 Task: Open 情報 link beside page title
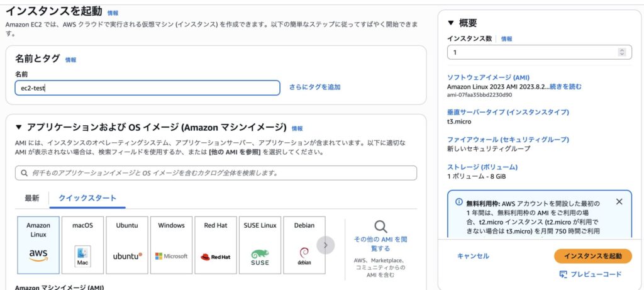tap(113, 13)
